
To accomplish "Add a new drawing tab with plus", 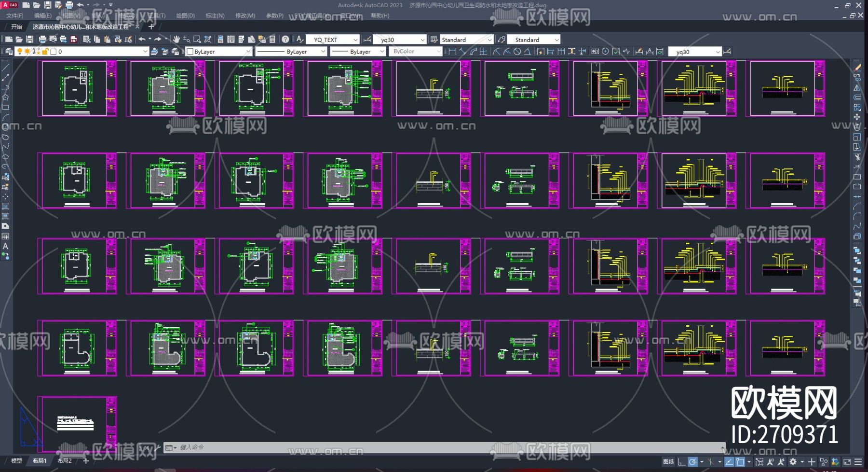I will (151, 27).
